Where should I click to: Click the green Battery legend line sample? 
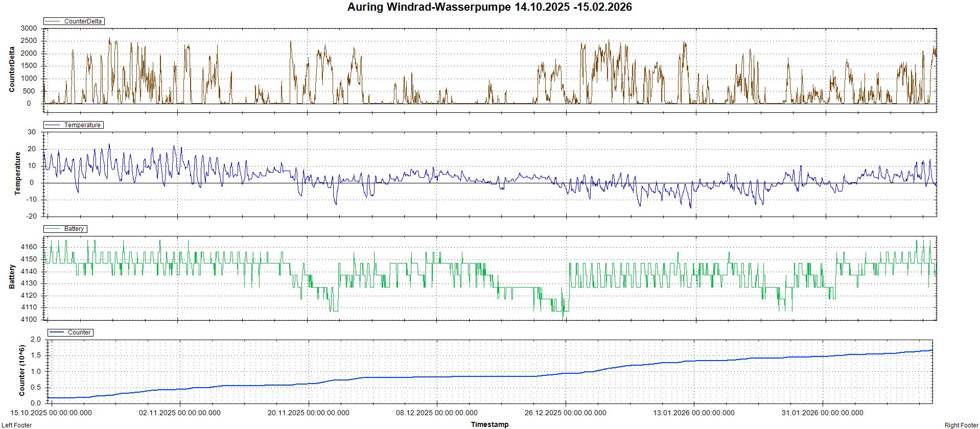tap(53, 229)
